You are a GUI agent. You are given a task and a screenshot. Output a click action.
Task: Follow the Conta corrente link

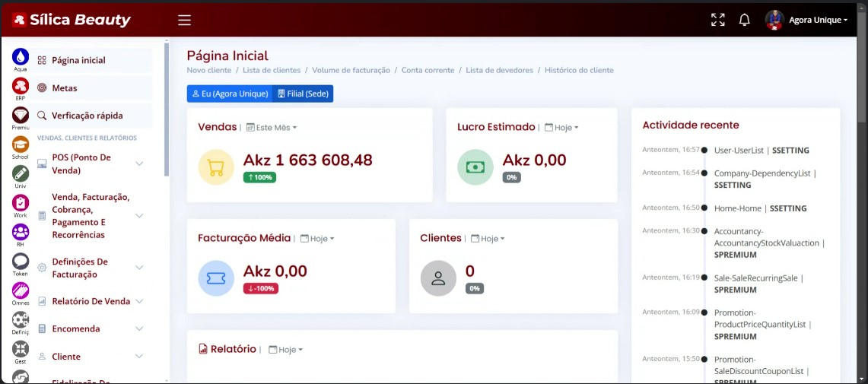pos(428,70)
